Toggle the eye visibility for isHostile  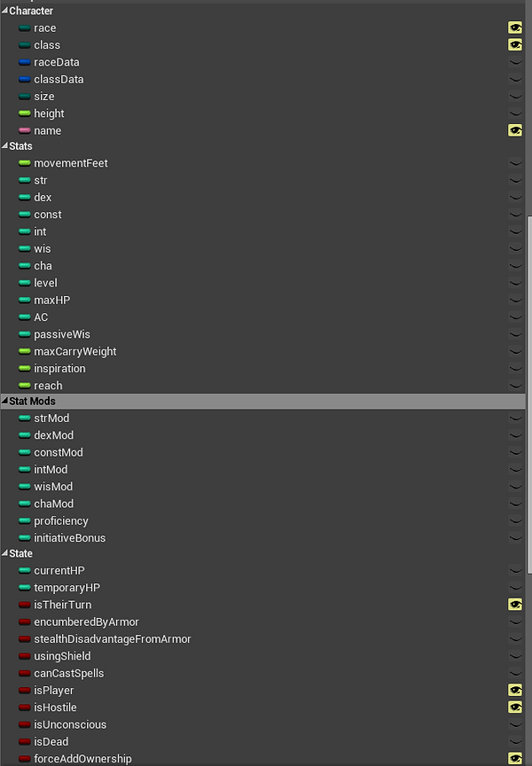pyautogui.click(x=515, y=707)
